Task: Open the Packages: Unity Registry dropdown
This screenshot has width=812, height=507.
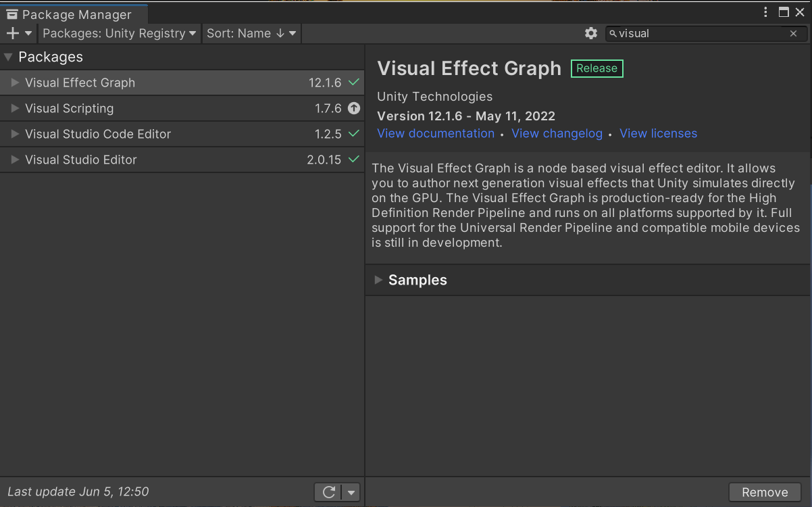Action: point(120,33)
